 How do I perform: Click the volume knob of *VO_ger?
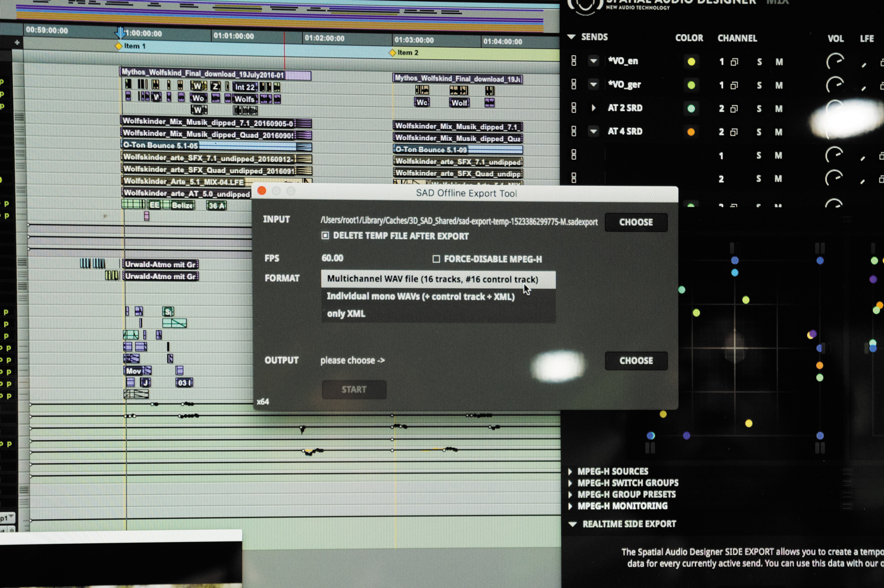coord(834,85)
